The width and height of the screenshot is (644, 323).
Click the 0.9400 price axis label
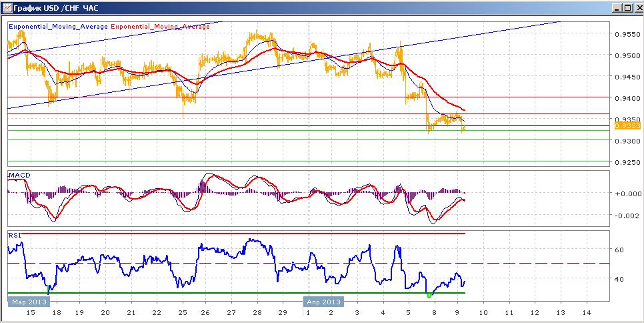(627, 98)
